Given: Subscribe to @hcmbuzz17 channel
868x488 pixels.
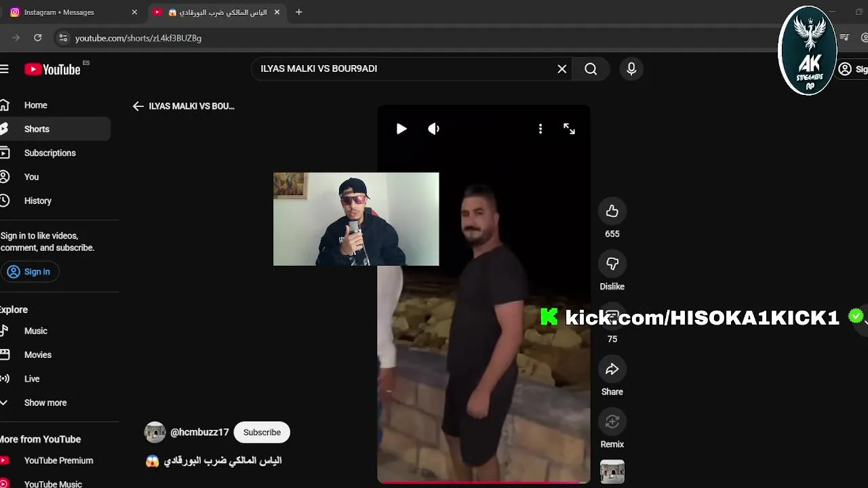Looking at the screenshot, I should point(262,432).
